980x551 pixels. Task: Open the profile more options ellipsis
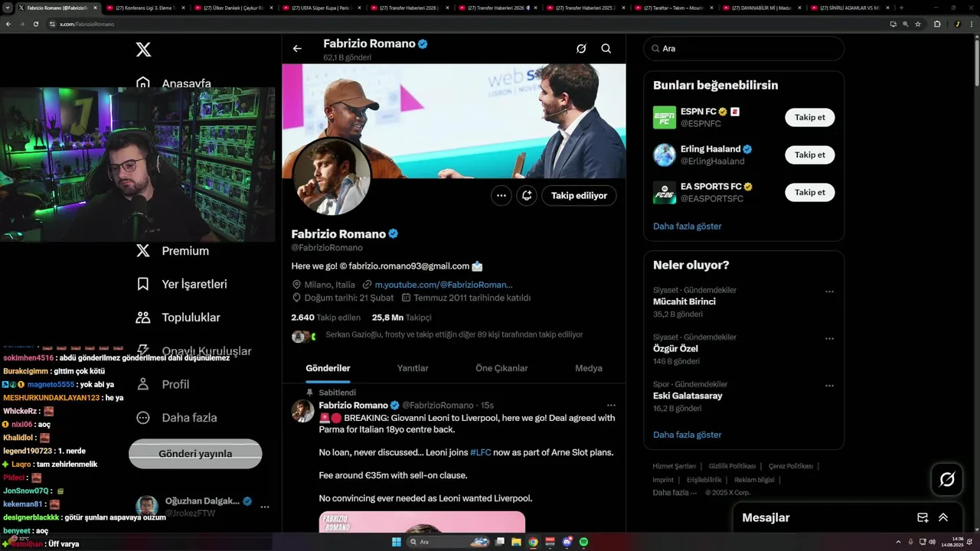(x=501, y=195)
